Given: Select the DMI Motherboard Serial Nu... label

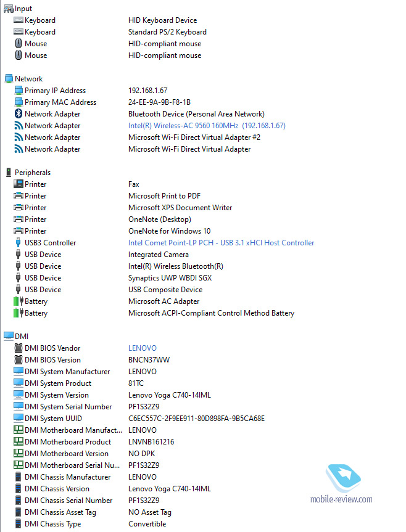Looking at the screenshot, I should [x=72, y=465].
